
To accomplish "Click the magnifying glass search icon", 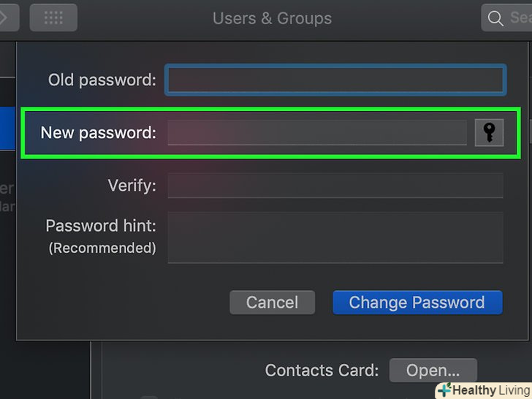I will point(495,18).
